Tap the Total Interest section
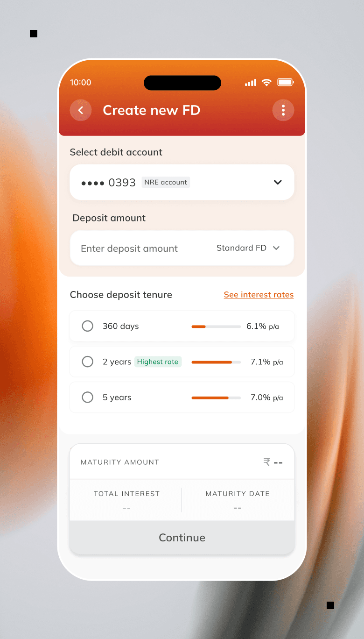Viewport: 364px width, 639px height. click(x=126, y=499)
